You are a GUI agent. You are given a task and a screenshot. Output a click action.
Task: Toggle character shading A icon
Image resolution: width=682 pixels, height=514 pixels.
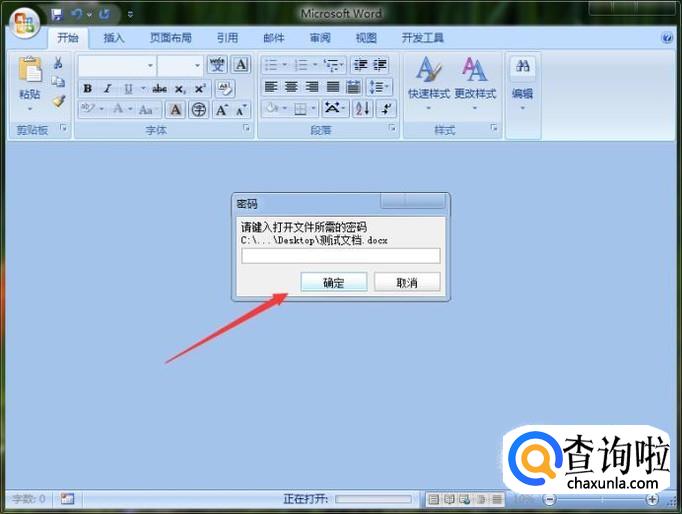coord(175,109)
